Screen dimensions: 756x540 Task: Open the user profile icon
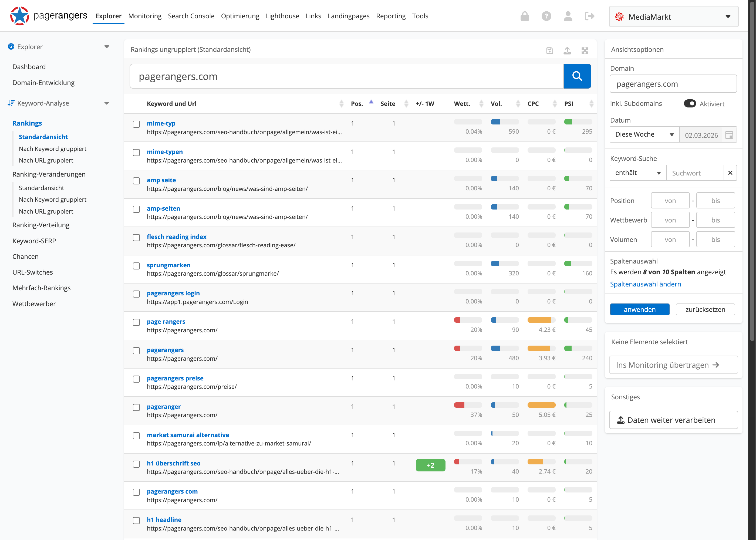point(568,16)
